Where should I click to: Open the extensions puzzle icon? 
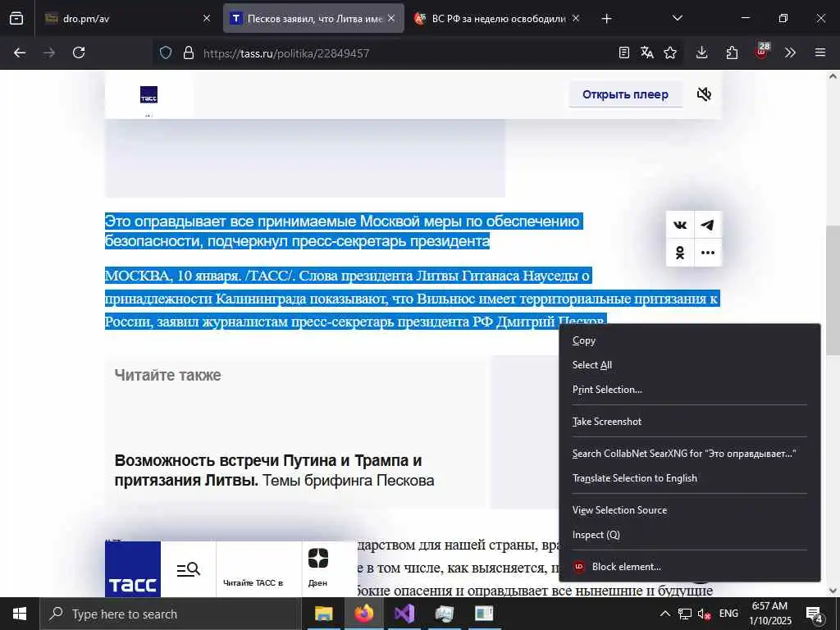[x=732, y=52]
